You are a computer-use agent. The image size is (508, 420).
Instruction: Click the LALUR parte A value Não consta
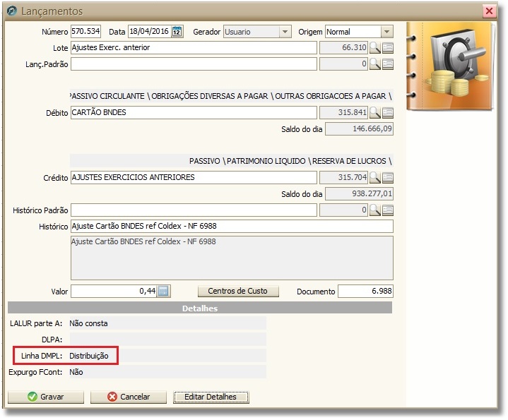click(x=167, y=323)
